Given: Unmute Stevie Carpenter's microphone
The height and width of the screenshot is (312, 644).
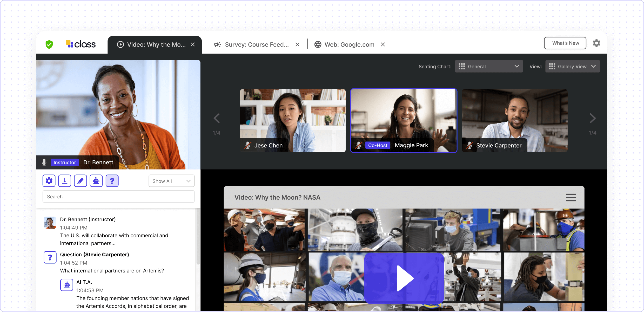Looking at the screenshot, I should 469,145.
